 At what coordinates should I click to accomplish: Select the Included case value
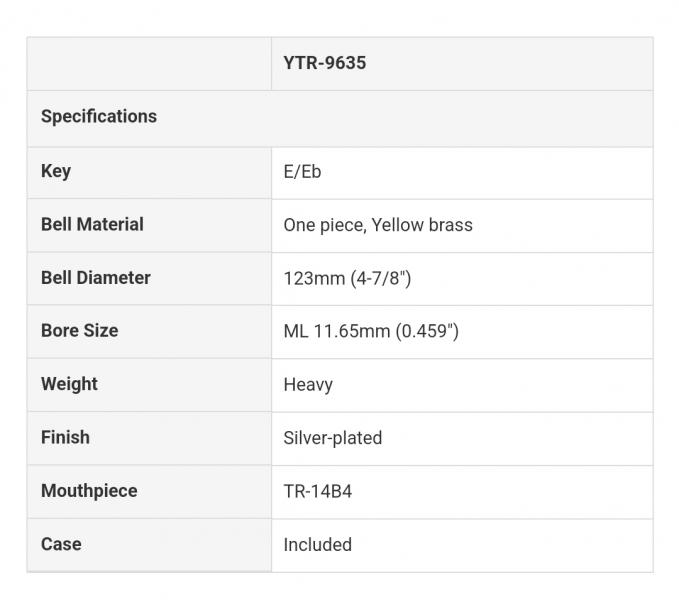(x=318, y=545)
